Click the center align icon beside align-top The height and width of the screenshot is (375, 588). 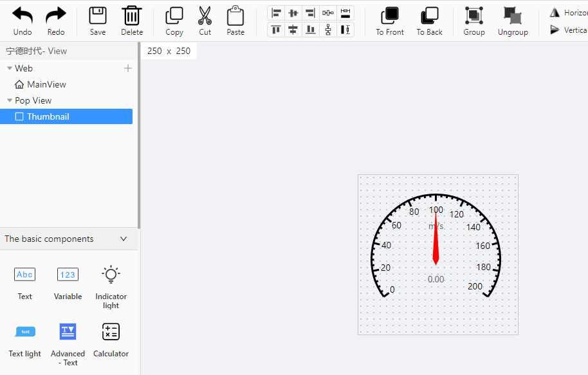click(x=293, y=29)
